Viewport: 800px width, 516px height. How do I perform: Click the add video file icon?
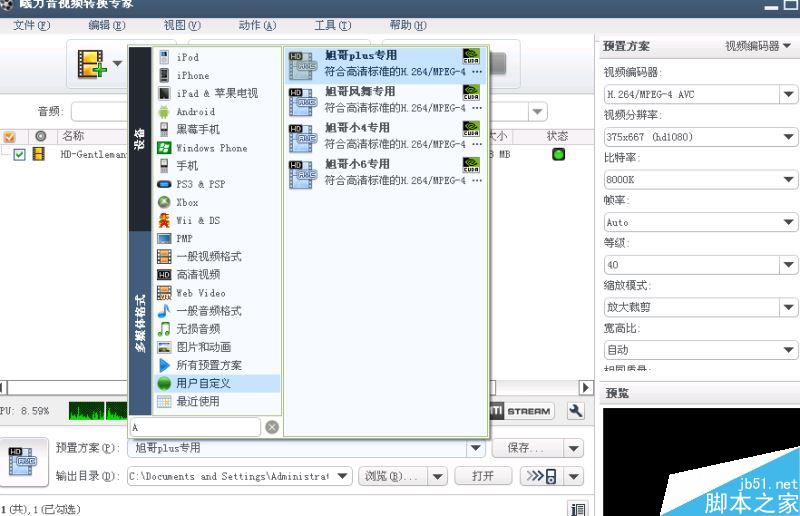(x=91, y=64)
